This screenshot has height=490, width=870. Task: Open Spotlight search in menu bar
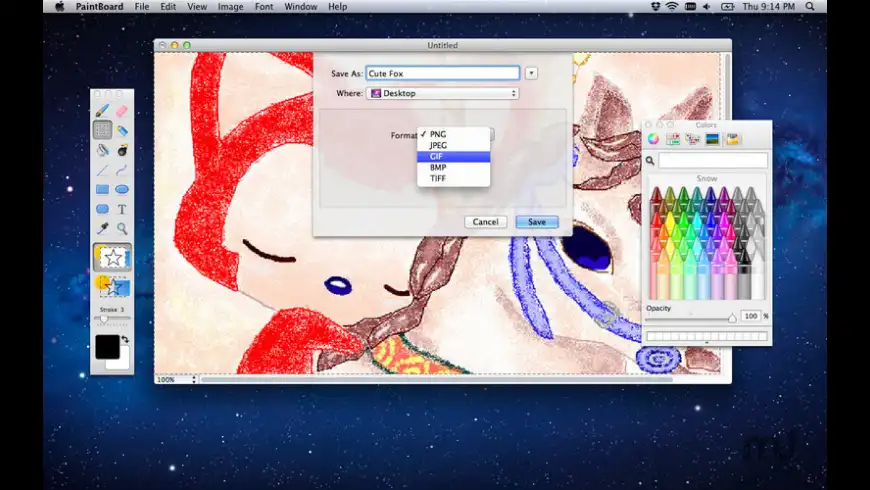(x=810, y=7)
